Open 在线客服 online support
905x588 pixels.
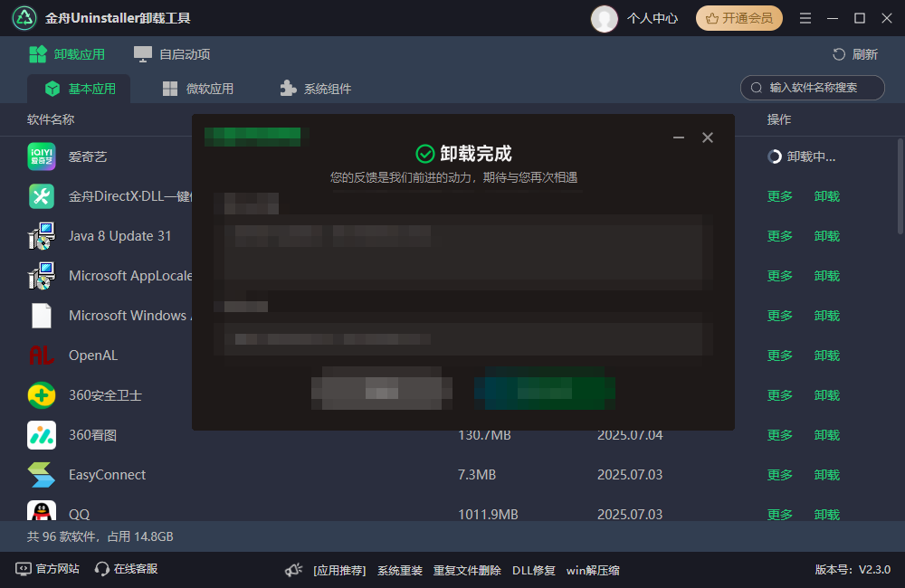pos(127,569)
